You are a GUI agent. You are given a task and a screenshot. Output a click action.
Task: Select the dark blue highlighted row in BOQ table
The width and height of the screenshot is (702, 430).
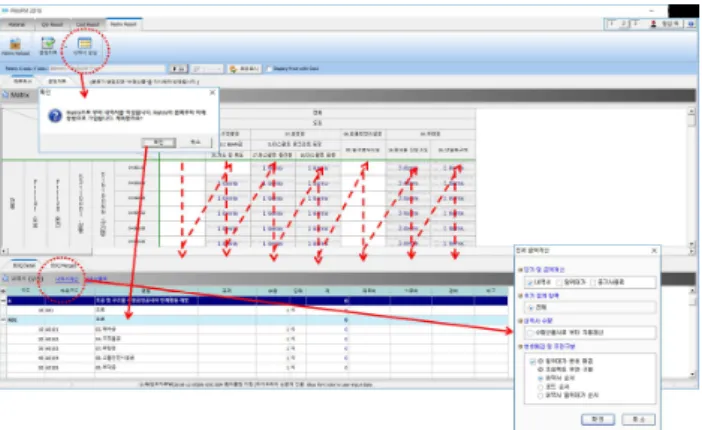pyautogui.click(x=257, y=301)
